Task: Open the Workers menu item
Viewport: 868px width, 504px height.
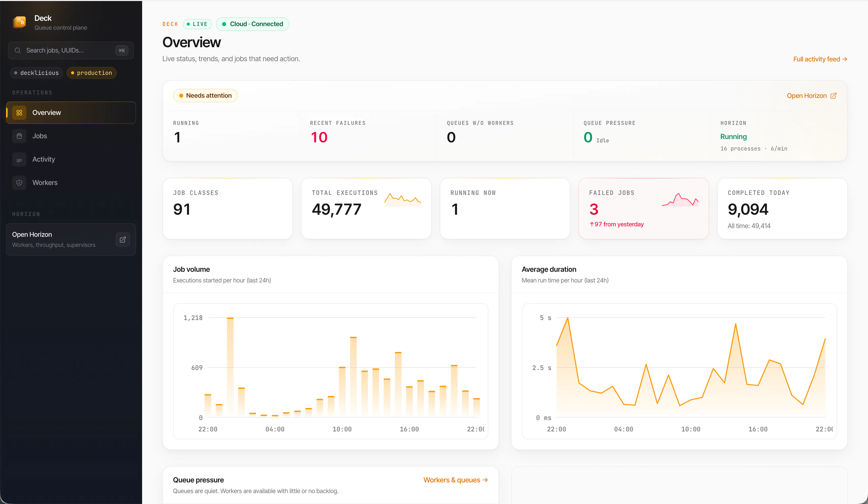Action: tap(71, 182)
